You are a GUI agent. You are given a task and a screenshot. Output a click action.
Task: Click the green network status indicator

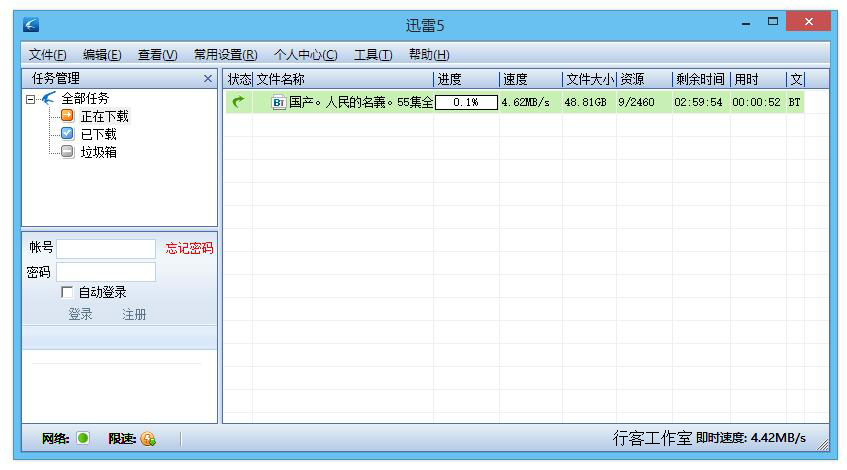click(x=83, y=438)
